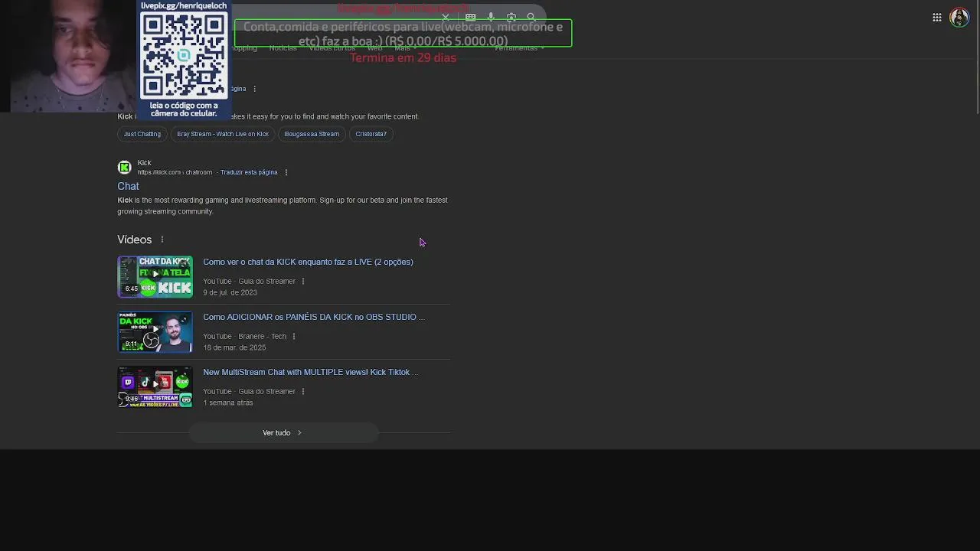Search by image with the camera icon
980x551 pixels.
point(511,17)
